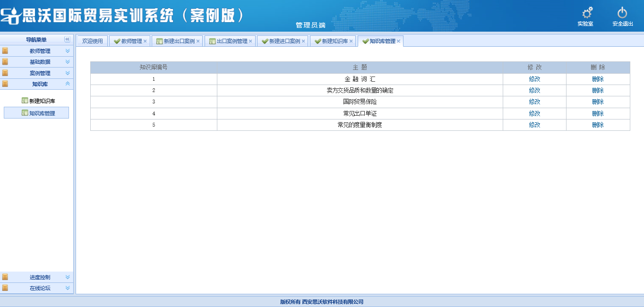644x307 pixels.
Task: Collapse the 知识库 section
Action: (x=68, y=84)
